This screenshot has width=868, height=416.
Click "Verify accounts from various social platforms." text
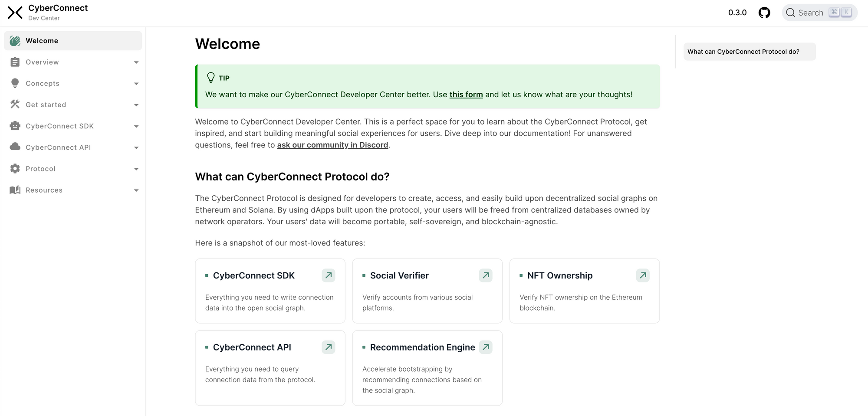(x=418, y=302)
